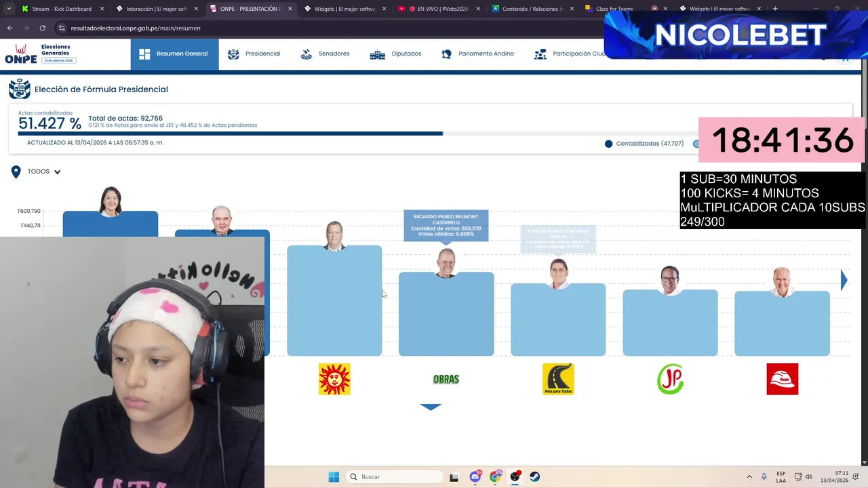Click the down arrow below the chart
Viewport: 868px width, 488px height.
click(431, 407)
